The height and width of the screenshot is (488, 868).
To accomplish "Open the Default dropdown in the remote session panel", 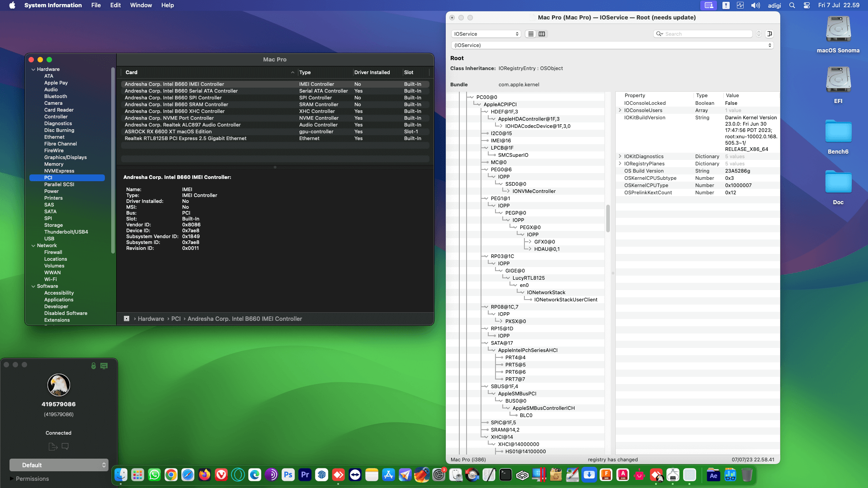I will tap(59, 465).
